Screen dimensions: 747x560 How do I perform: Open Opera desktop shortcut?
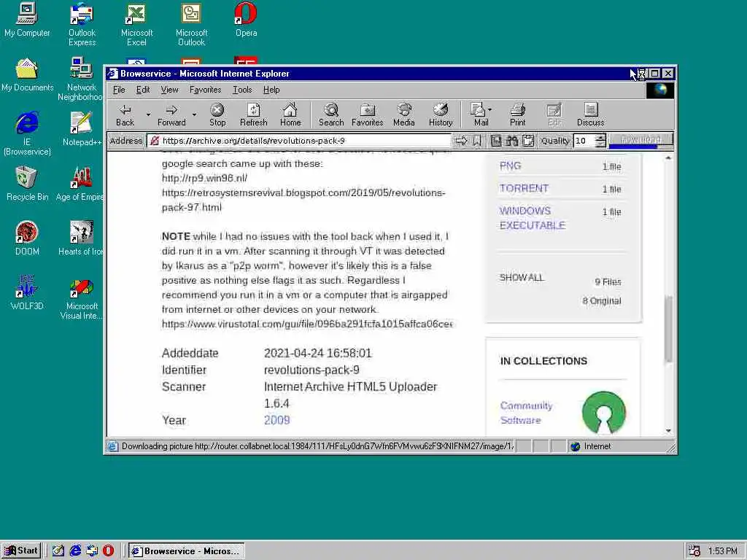(x=246, y=20)
